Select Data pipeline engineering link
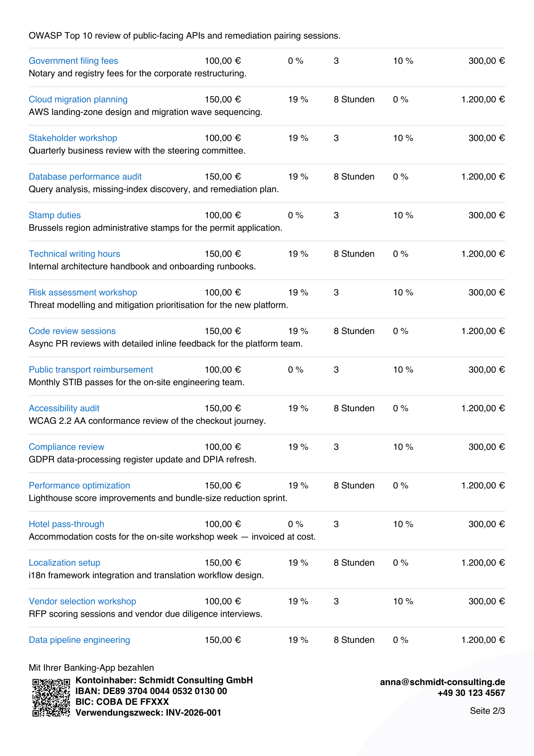 (x=79, y=640)
